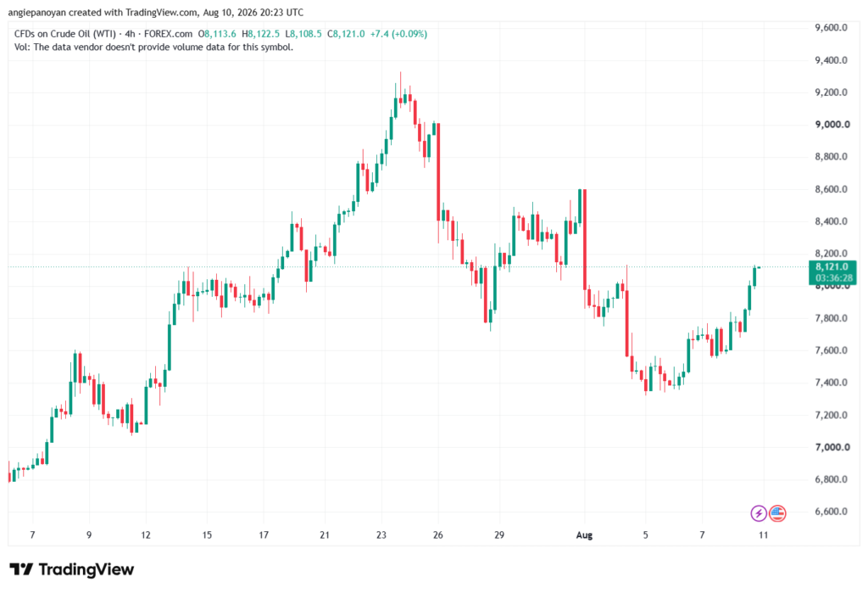Click the 4h interval indicator in the legend
The width and height of the screenshot is (868, 593).
[x=130, y=34]
